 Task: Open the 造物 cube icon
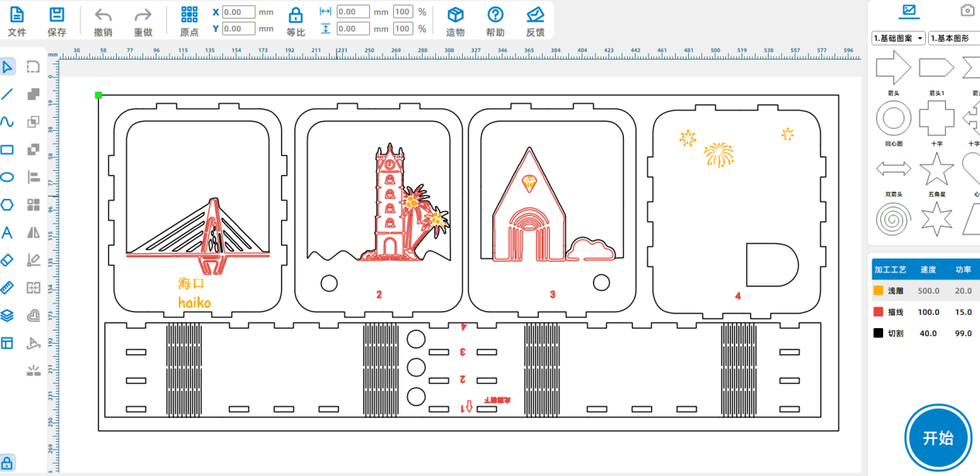pyautogui.click(x=455, y=15)
